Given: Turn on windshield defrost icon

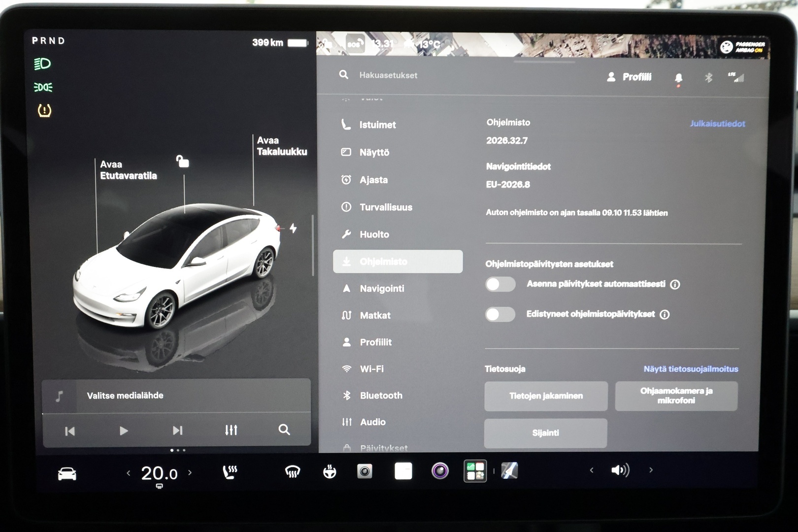Looking at the screenshot, I should [x=293, y=473].
